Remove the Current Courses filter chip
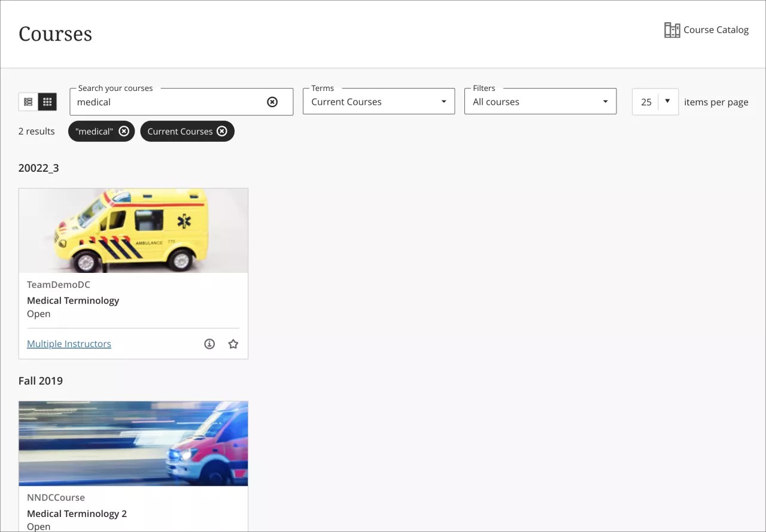The height and width of the screenshot is (532, 766). (222, 131)
